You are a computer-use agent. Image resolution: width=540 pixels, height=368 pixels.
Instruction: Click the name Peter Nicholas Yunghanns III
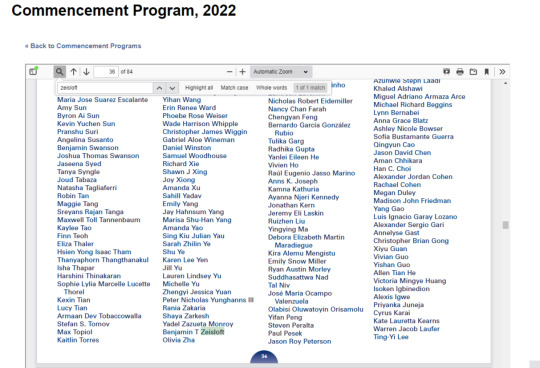coord(208,300)
